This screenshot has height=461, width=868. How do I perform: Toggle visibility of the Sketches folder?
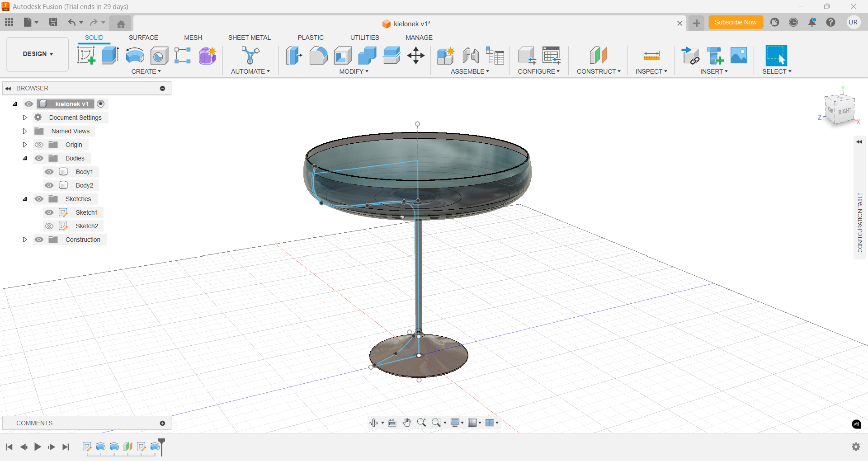(x=39, y=199)
